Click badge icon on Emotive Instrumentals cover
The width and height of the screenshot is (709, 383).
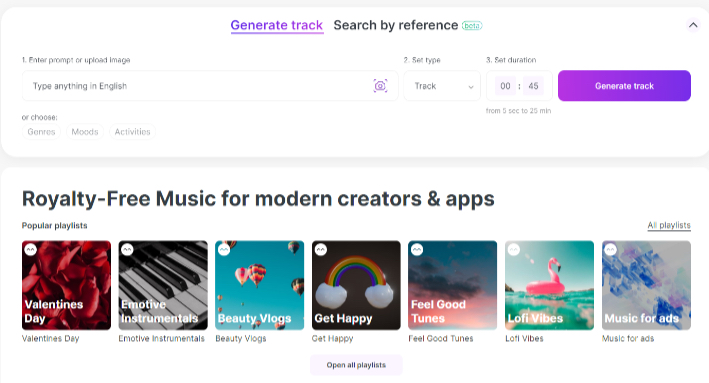click(x=127, y=249)
